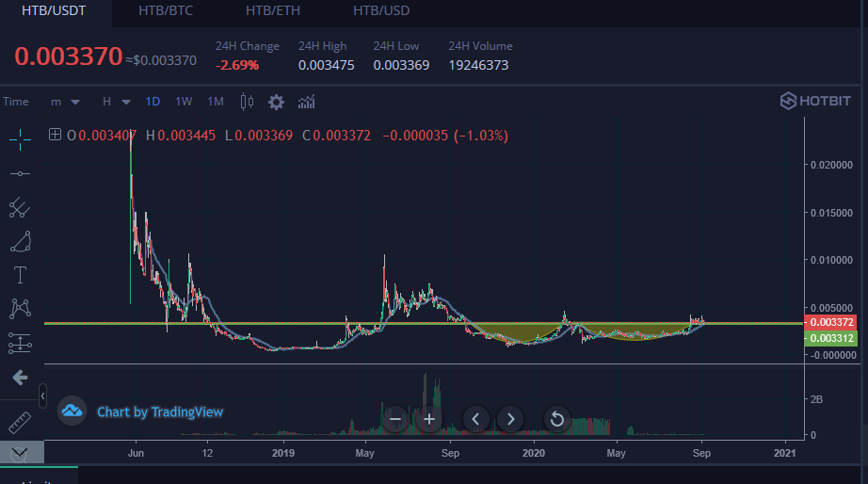The height and width of the screenshot is (484, 868).
Task: Open the indicators menu icon
Action: (306, 102)
